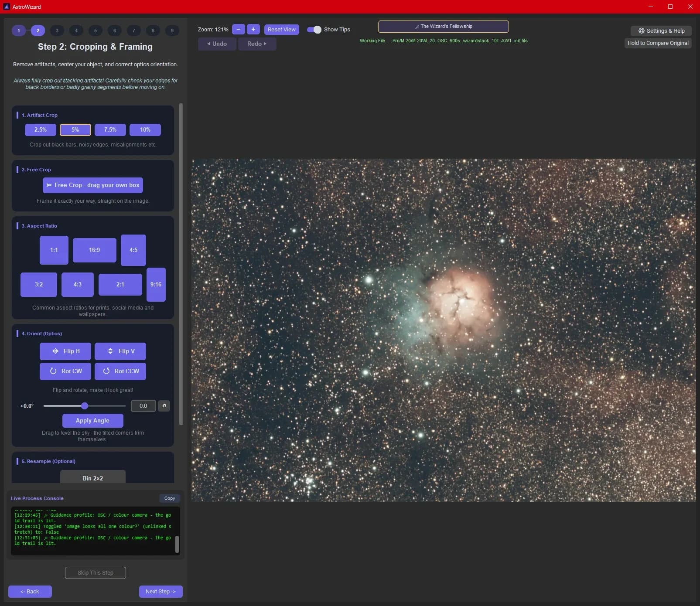700x606 pixels.
Task: Click Skip This Step
Action: [96, 573]
